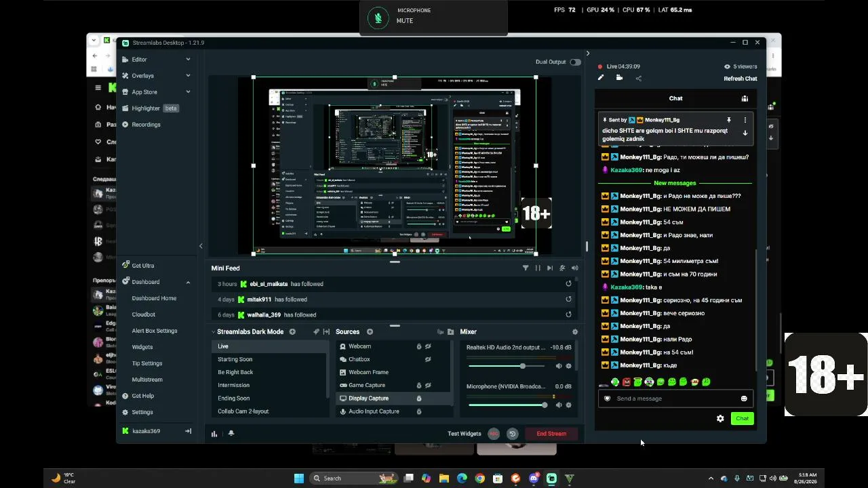
Task: Open the Mixer advanced audio settings gear
Action: click(575, 332)
